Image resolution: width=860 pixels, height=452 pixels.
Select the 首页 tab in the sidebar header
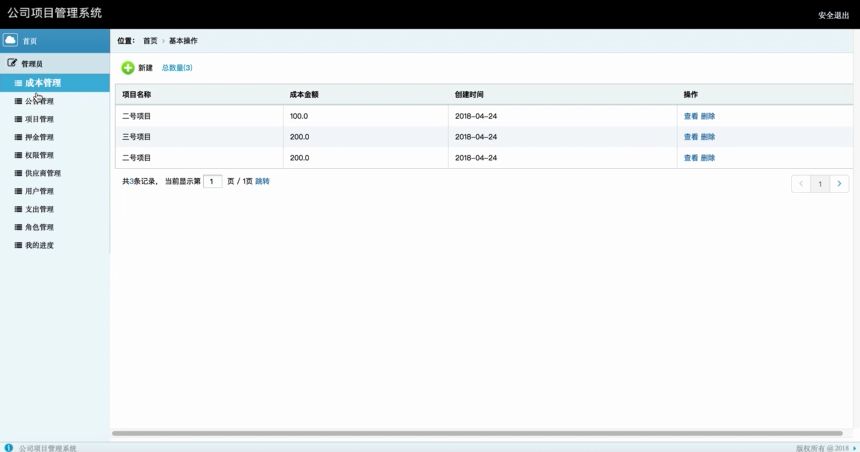55,41
